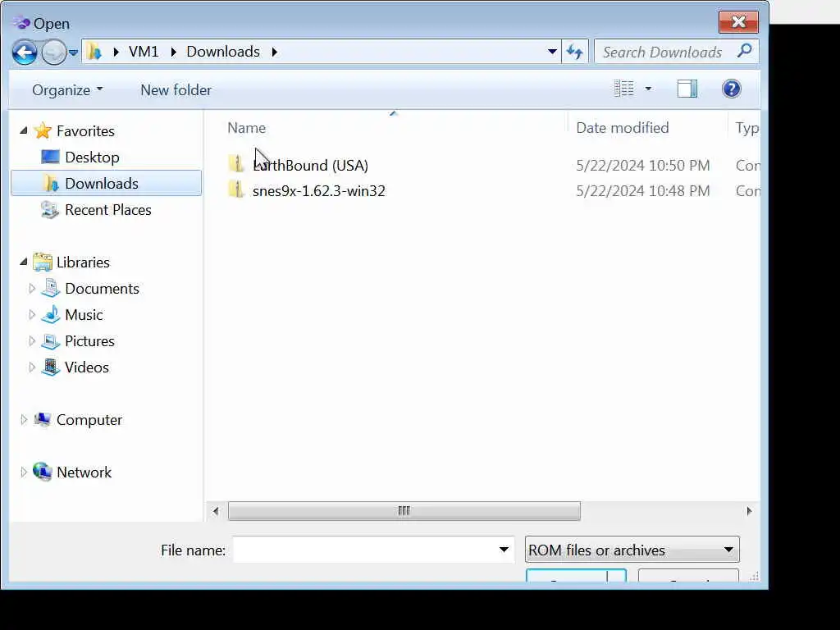Grab the horizontal scrollbar thumb
The height and width of the screenshot is (630, 840).
404,511
